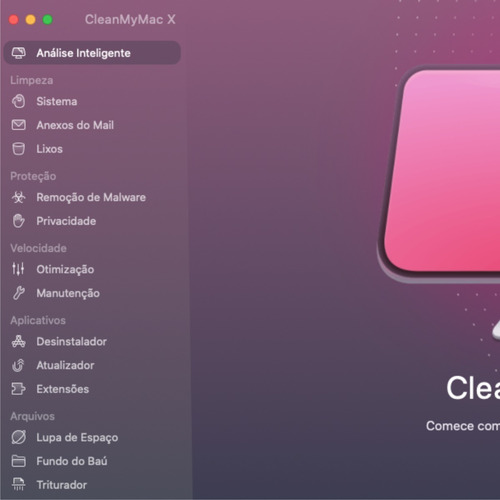Click the Otimização sliders icon

(x=18, y=269)
